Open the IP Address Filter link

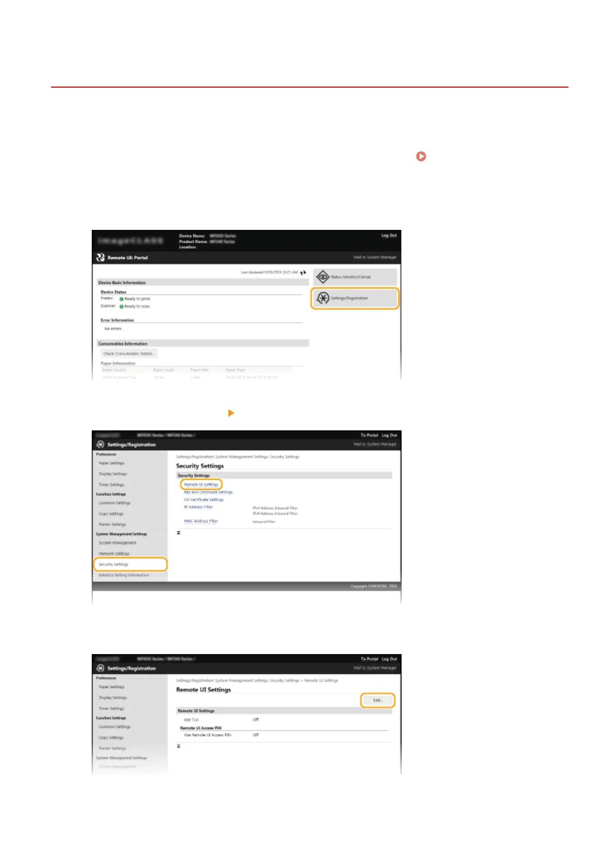coord(198,507)
